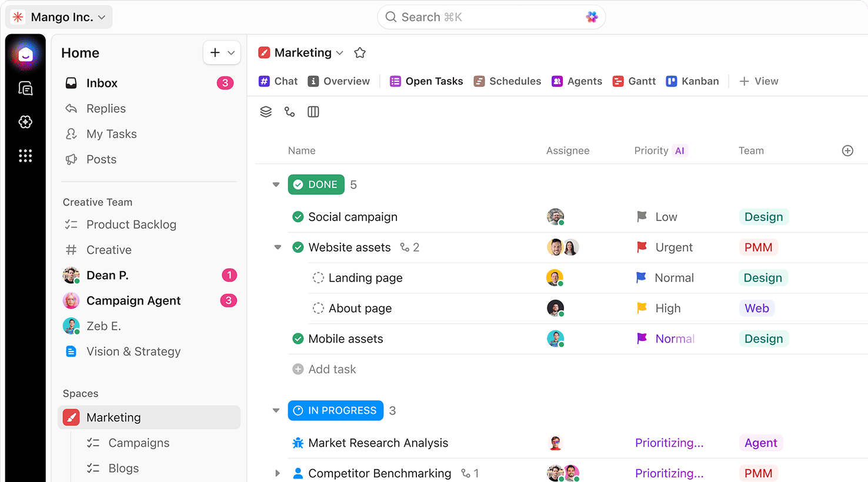Click the Search field in the top bar
868x482 pixels.
point(491,17)
